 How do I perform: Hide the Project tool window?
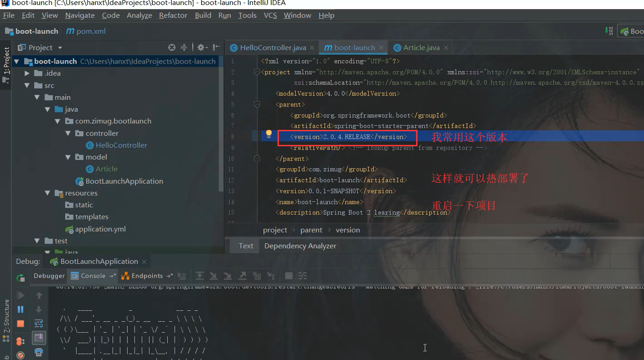216,47
